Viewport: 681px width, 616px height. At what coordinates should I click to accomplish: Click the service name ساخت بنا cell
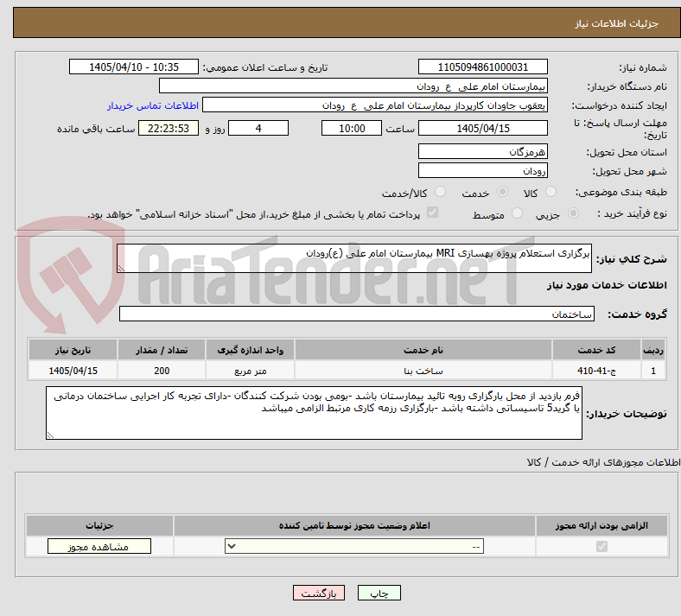coord(423,371)
